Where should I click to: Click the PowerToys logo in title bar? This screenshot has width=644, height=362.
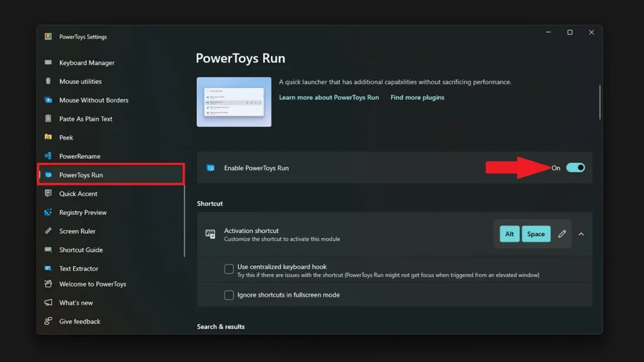tap(48, 36)
